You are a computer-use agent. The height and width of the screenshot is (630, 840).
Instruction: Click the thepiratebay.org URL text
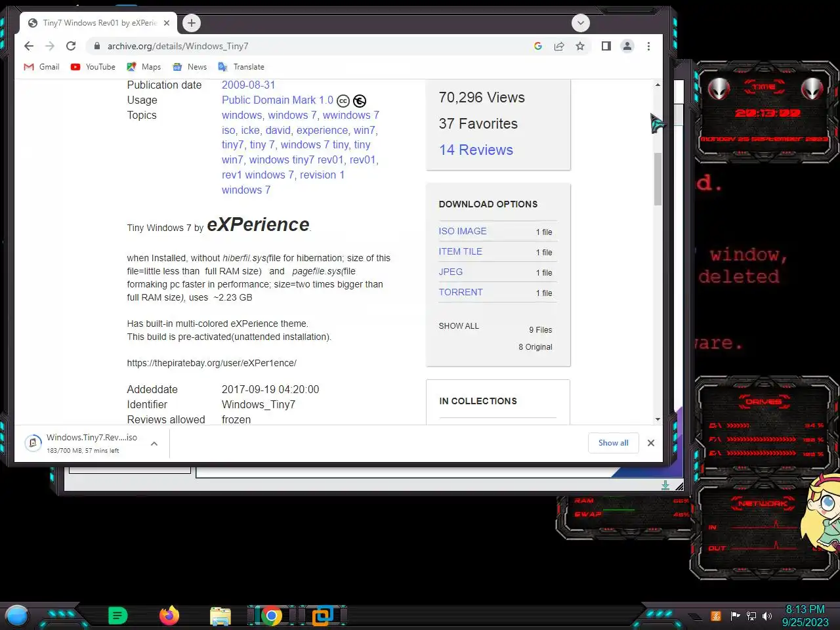(x=211, y=363)
